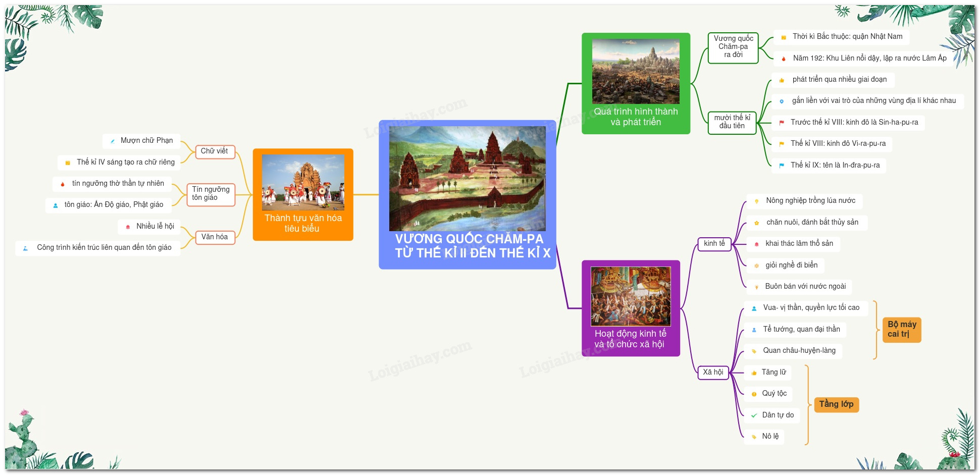Click the Chăm tower festival photo thumbnail

point(303,182)
